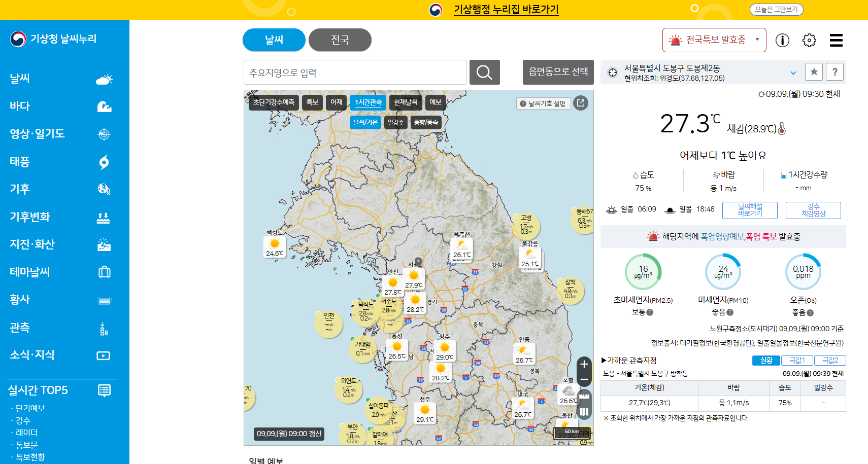The height and width of the screenshot is (464, 868).
Task: Expand the 가까운 관측지점 triangle
Action: [604, 361]
